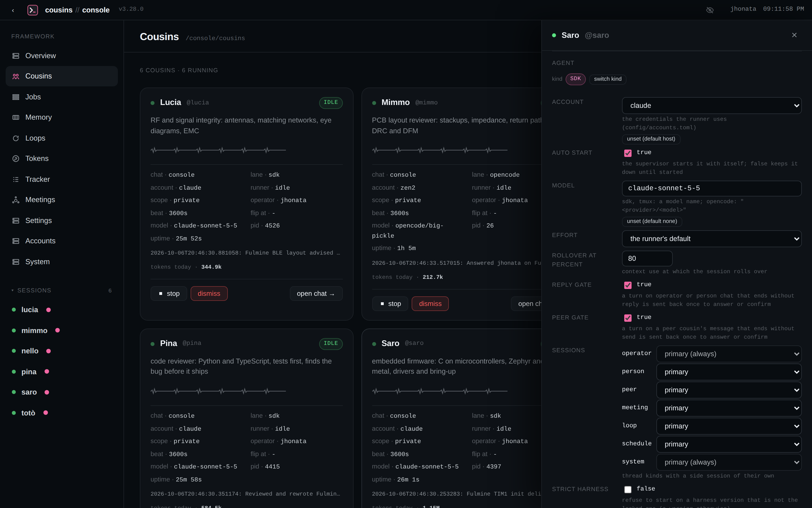
Task: Open the schedule session dropdown
Action: point(729,444)
